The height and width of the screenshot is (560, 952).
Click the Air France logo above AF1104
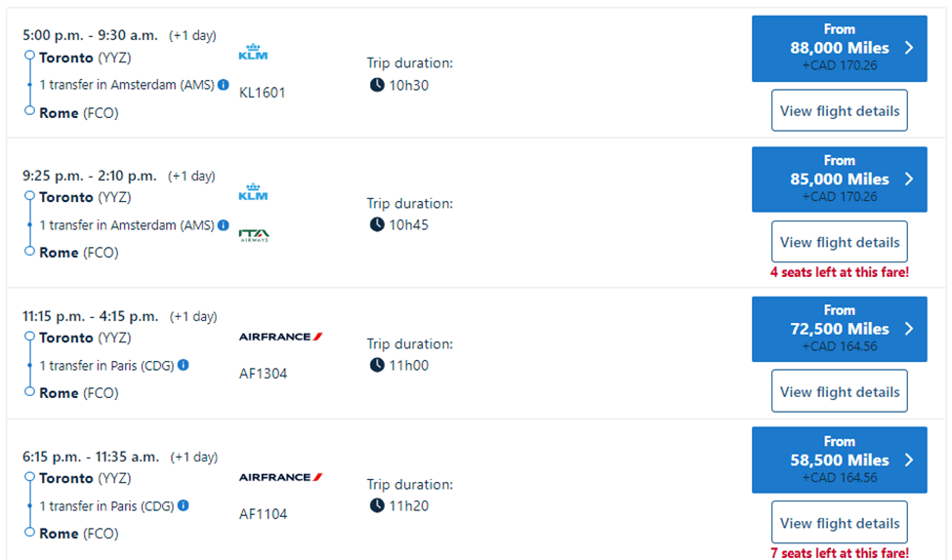(280, 477)
